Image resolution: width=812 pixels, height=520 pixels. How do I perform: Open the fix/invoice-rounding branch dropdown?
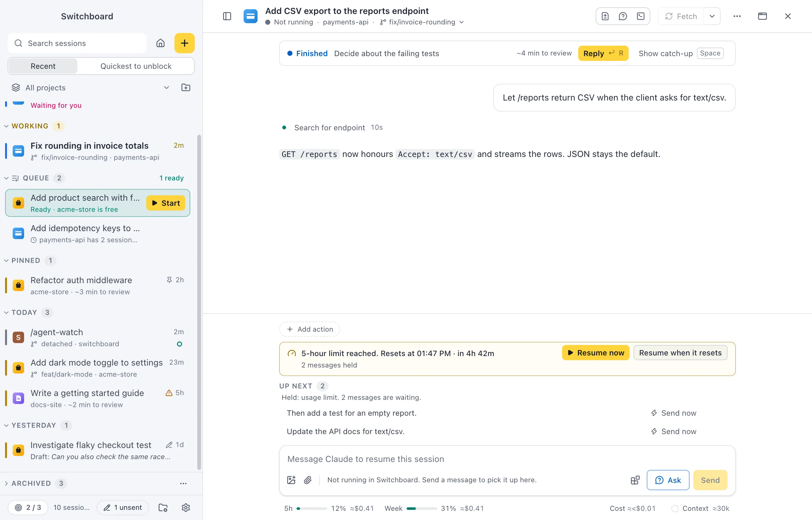pos(422,22)
